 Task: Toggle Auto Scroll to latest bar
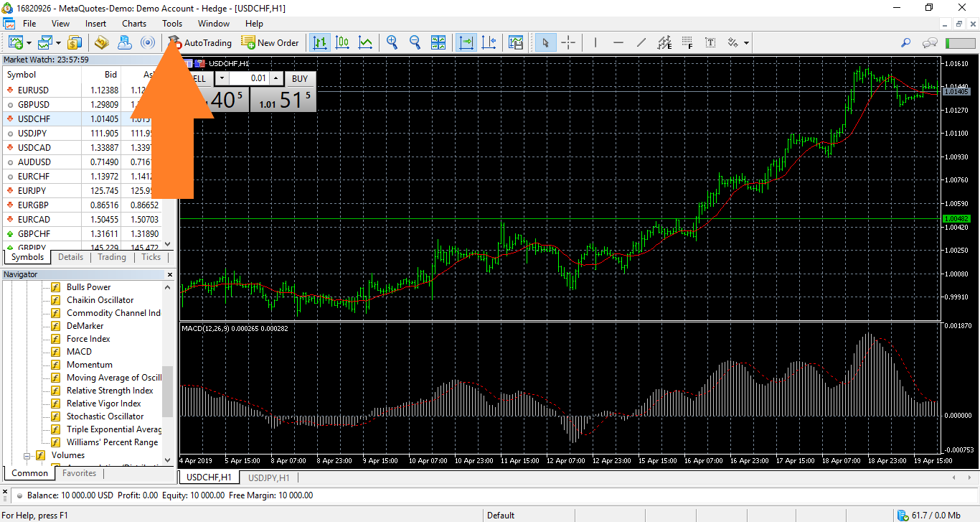coord(466,42)
